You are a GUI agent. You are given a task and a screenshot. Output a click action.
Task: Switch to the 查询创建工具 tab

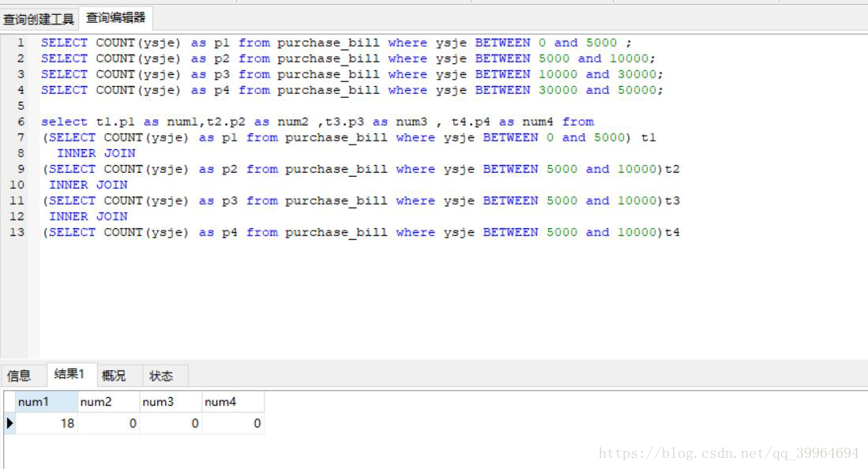click(39, 20)
